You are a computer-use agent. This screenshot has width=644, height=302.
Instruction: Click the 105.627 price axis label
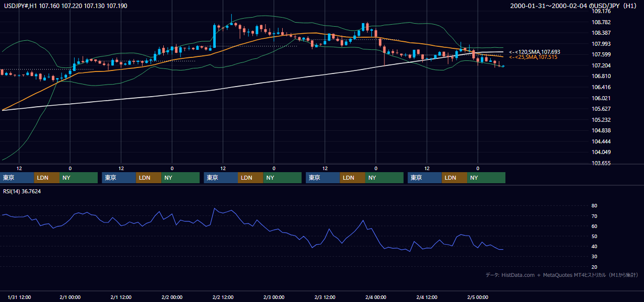point(601,109)
